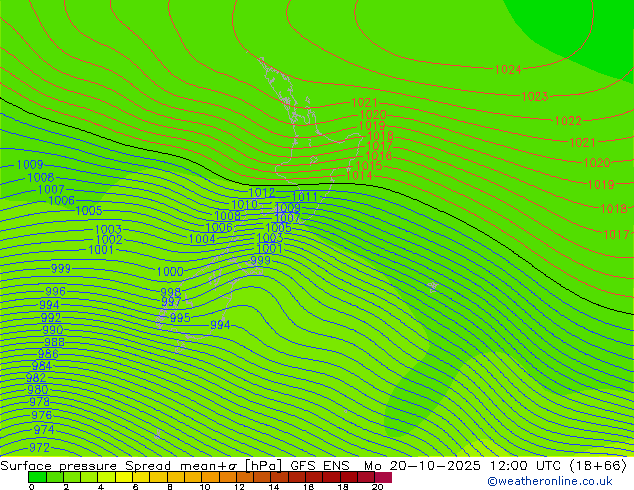The height and width of the screenshot is (490, 634).
Task: Click the blue 998 isobar label
Action: click(x=171, y=292)
